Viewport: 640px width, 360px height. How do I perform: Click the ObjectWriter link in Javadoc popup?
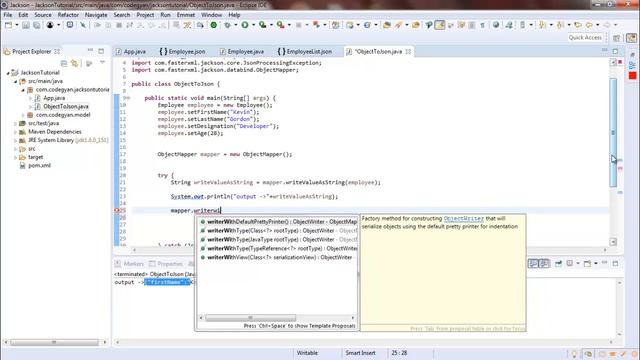coord(463,219)
